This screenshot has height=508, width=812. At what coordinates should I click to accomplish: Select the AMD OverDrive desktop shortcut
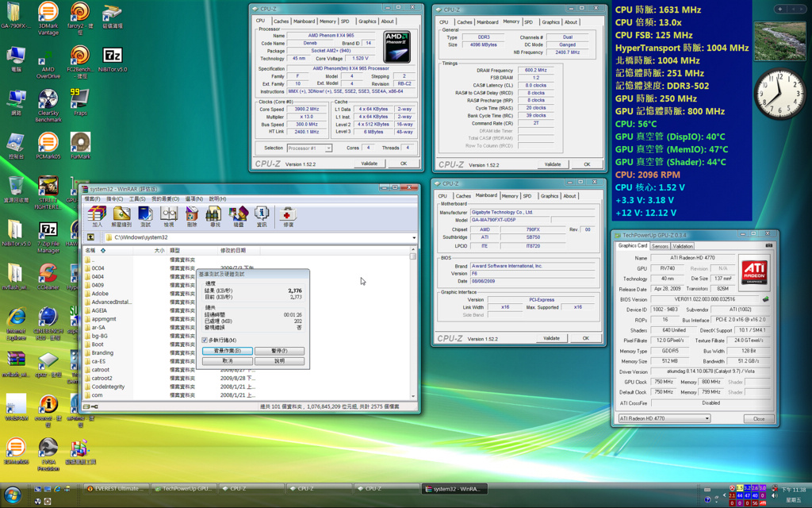tap(48, 62)
